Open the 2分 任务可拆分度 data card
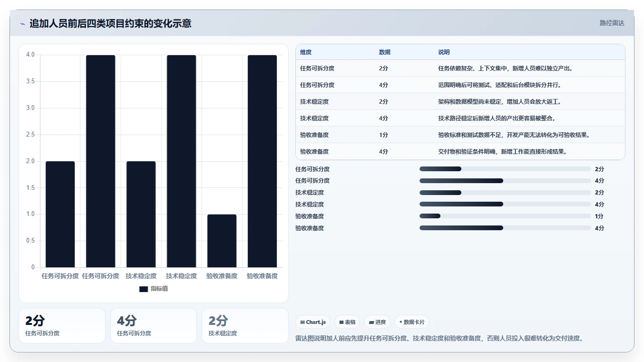Viewport: 644px width, 362px height. coord(62,325)
